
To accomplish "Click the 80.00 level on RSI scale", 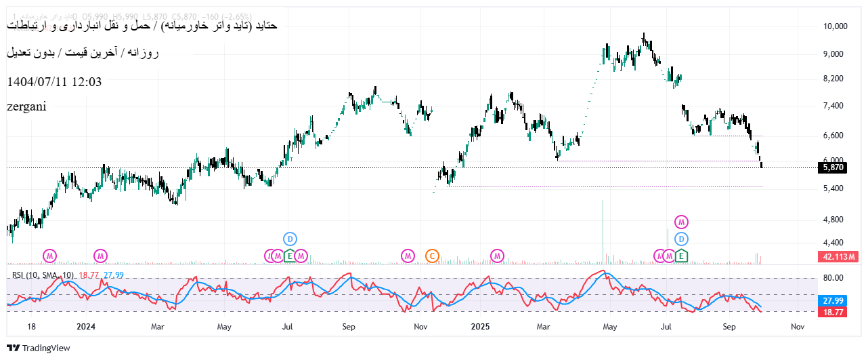I will coord(833,278).
